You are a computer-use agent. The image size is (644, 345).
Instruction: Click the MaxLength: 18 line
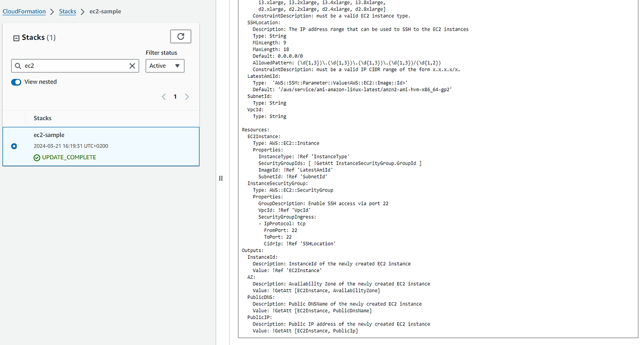271,49
